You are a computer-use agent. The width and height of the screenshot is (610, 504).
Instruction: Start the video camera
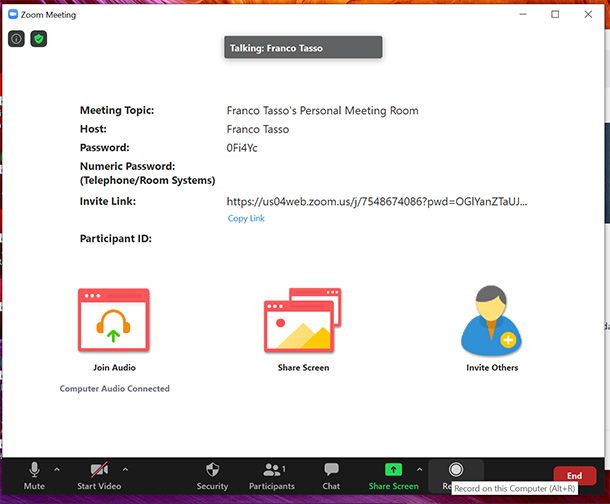[99, 476]
